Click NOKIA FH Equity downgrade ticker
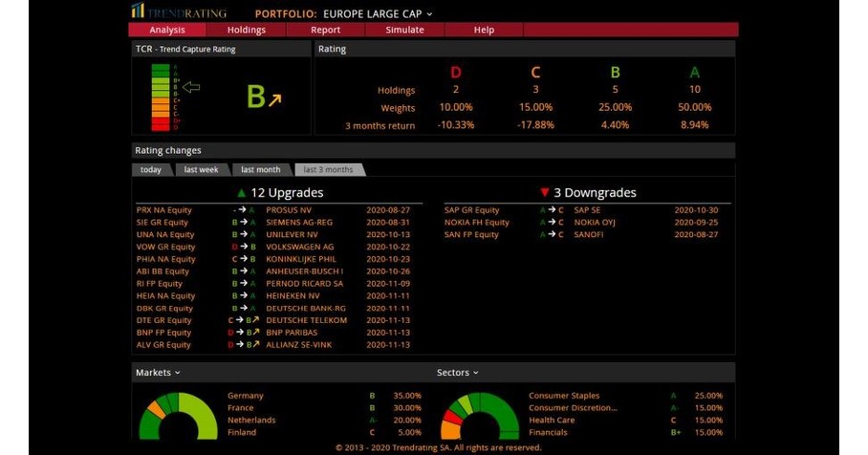The height and width of the screenshot is (455, 868). (477, 223)
